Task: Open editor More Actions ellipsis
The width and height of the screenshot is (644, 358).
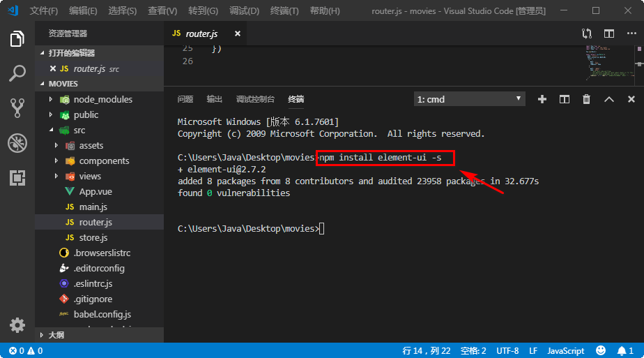Action: coord(631,33)
